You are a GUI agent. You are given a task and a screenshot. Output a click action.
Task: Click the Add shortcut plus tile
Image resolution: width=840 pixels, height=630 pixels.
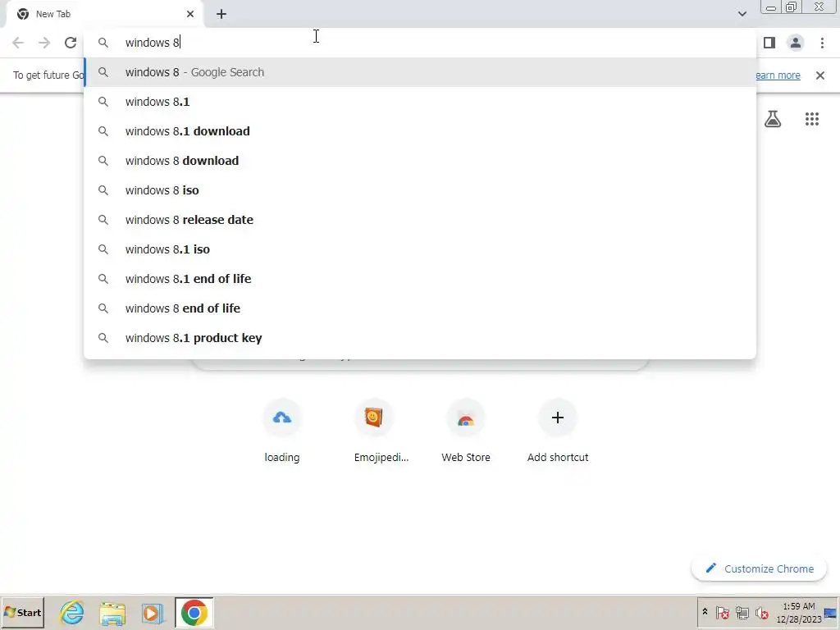coord(558,431)
